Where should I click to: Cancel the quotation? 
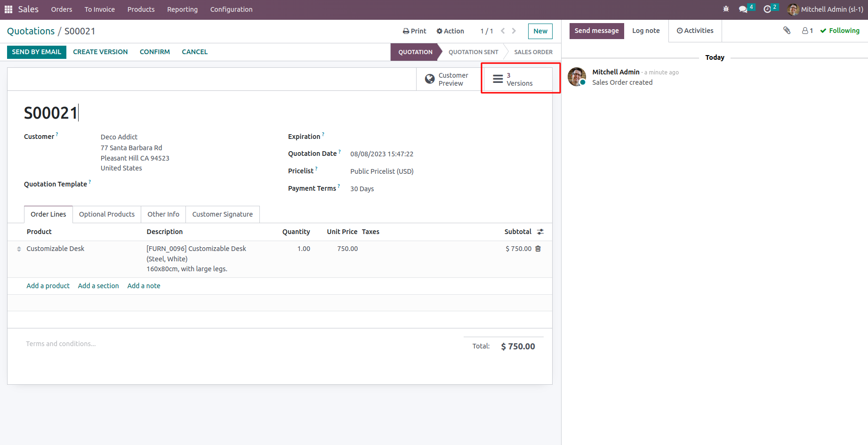195,52
